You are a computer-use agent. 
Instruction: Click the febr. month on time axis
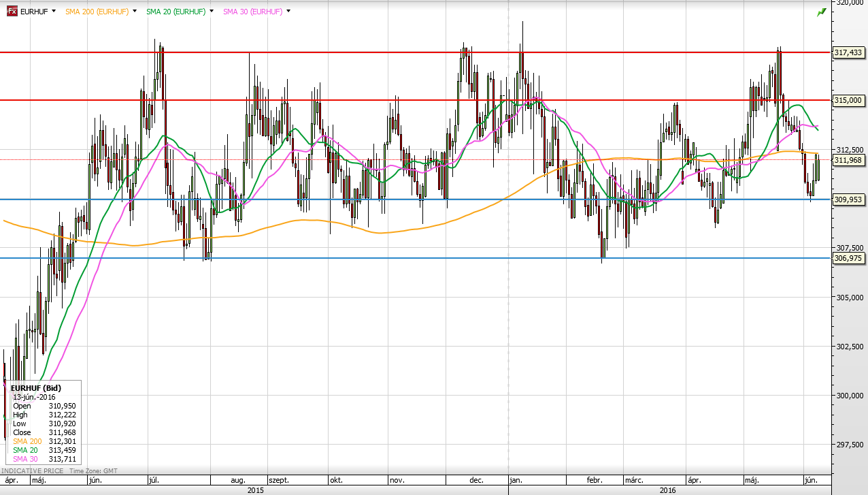pos(595,480)
